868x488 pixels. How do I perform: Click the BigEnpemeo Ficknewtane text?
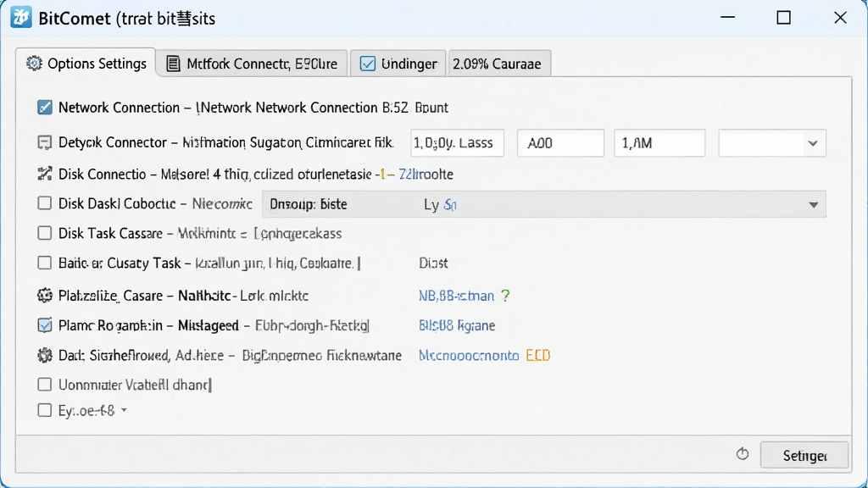tap(321, 355)
